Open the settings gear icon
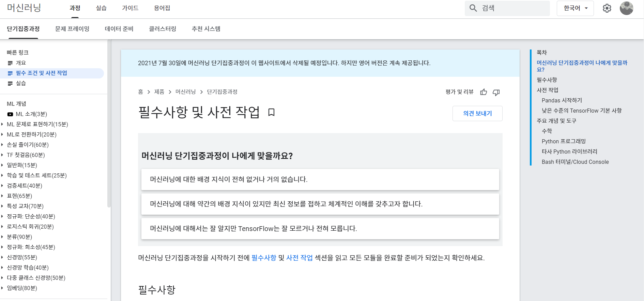This screenshot has width=644, height=301. pyautogui.click(x=607, y=8)
